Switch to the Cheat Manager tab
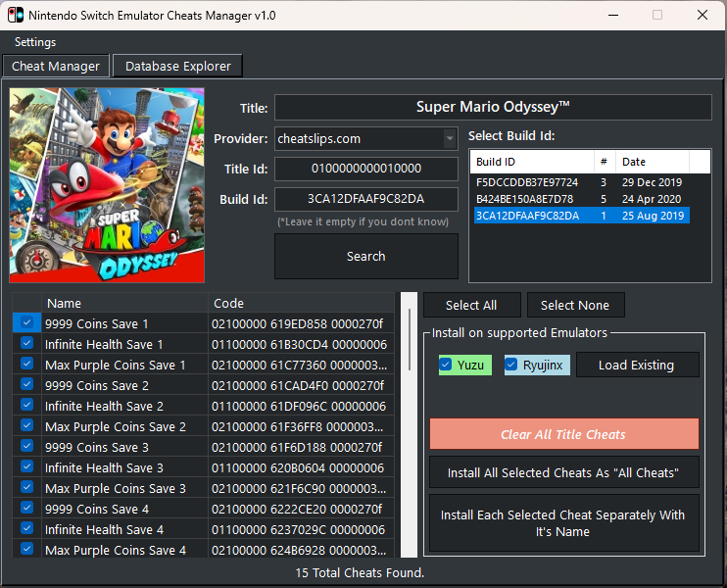This screenshot has height=588, width=727. 56,66
